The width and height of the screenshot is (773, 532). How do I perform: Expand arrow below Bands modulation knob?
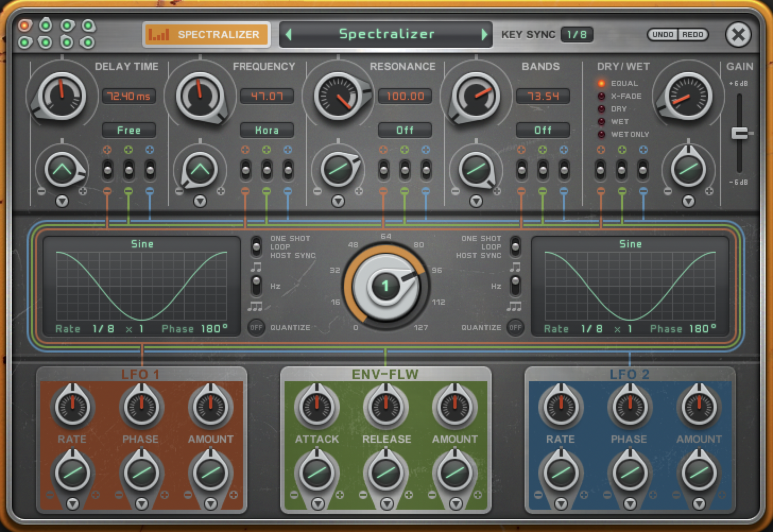[476, 201]
